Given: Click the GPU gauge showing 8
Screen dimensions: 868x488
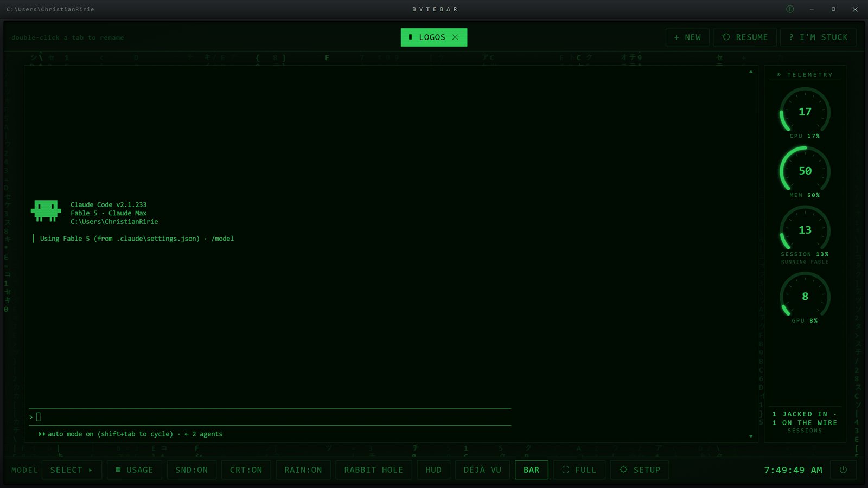Looking at the screenshot, I should point(805,297).
